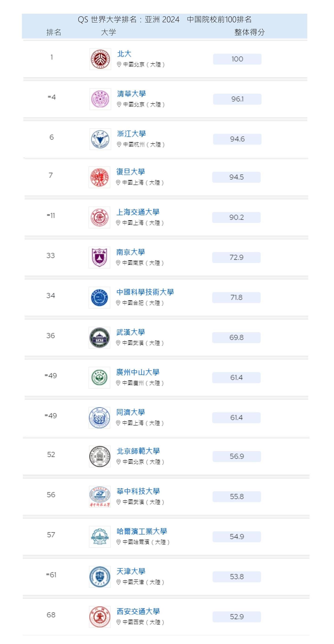Click the Tsinghua University purple logo
The width and height of the screenshot is (334, 644).
click(100, 99)
